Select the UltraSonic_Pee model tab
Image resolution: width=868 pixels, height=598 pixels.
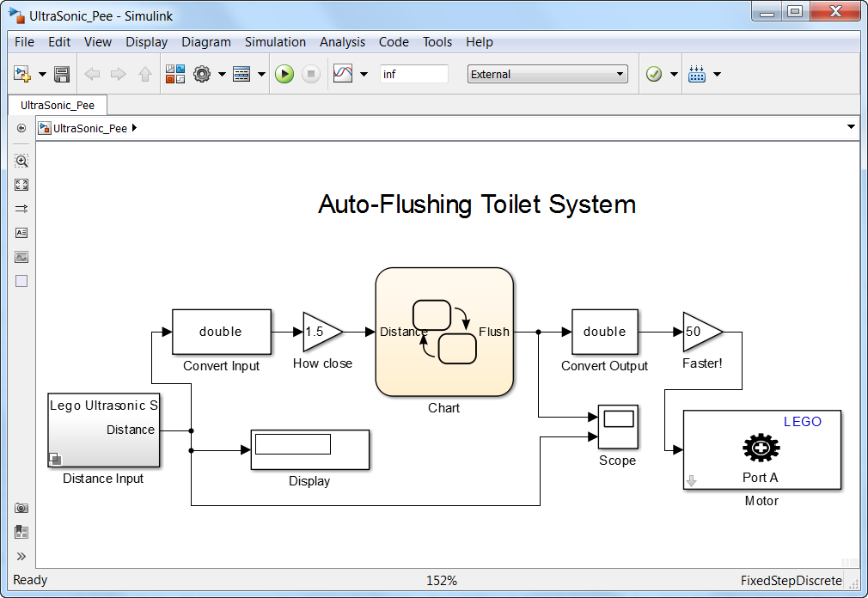(x=58, y=105)
